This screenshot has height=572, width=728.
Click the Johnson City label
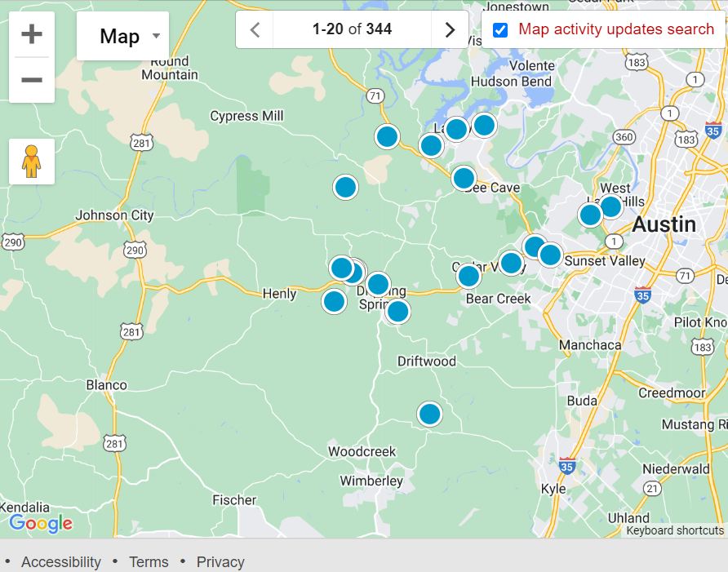pos(114,215)
